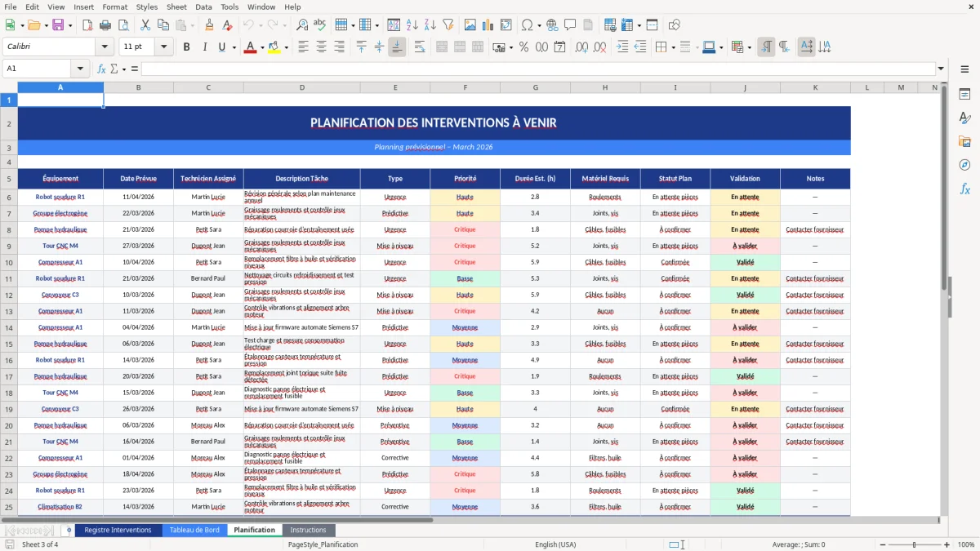Open the Sidebar Navigator compass icon

(964, 165)
